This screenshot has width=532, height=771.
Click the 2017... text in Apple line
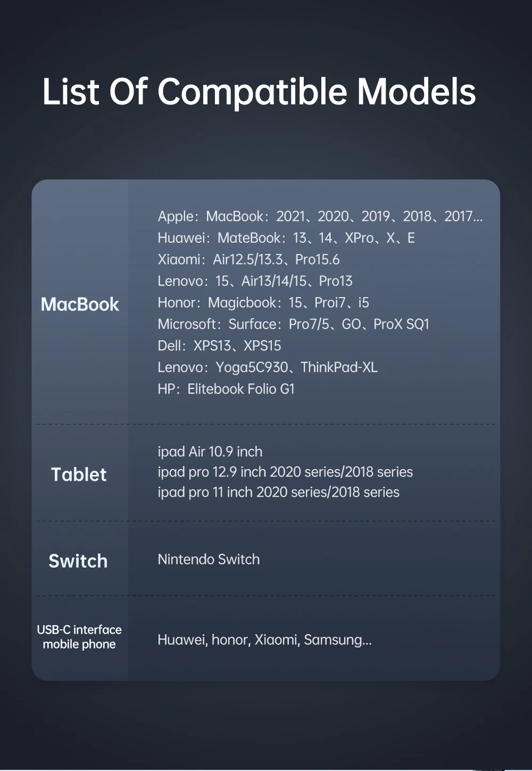point(464,216)
